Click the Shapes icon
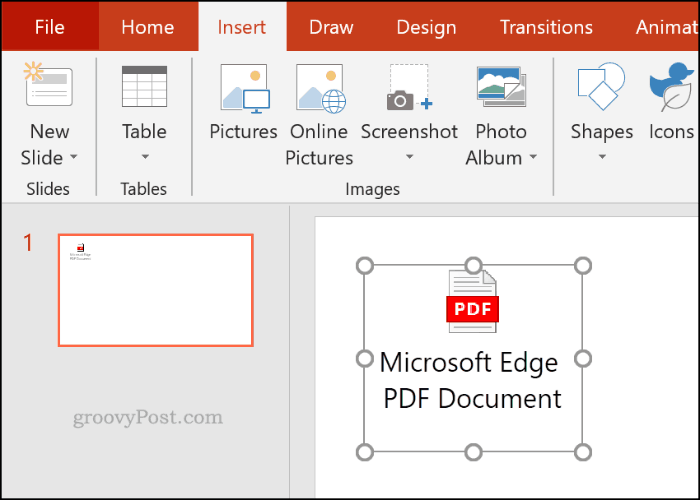Image resolution: width=700 pixels, height=500 pixels. [601, 88]
